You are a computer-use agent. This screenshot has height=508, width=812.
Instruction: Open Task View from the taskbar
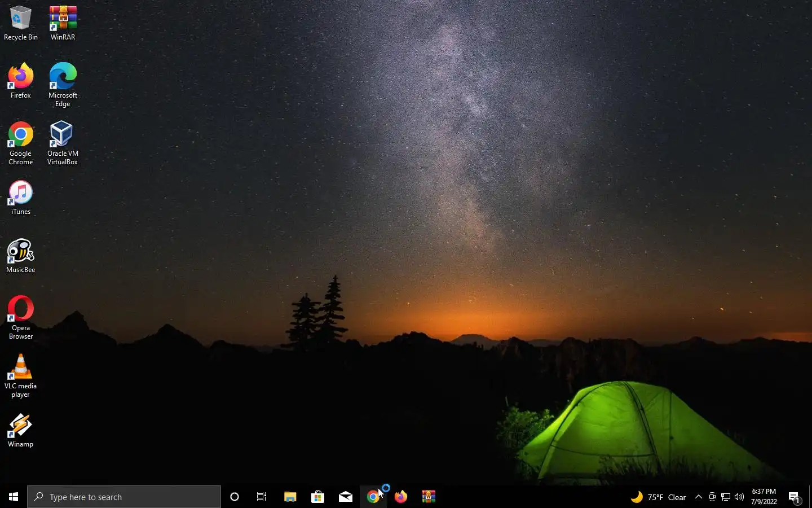point(262,497)
